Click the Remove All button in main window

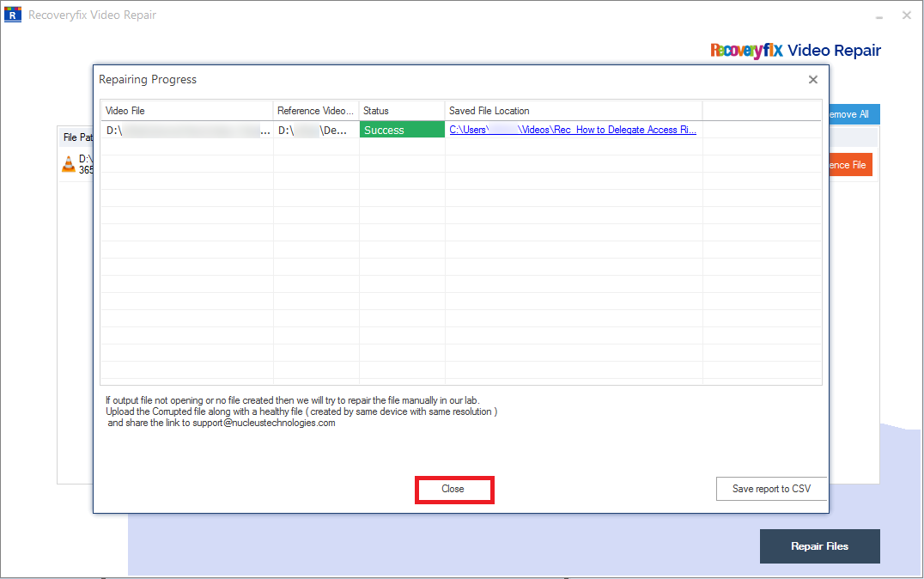point(854,114)
